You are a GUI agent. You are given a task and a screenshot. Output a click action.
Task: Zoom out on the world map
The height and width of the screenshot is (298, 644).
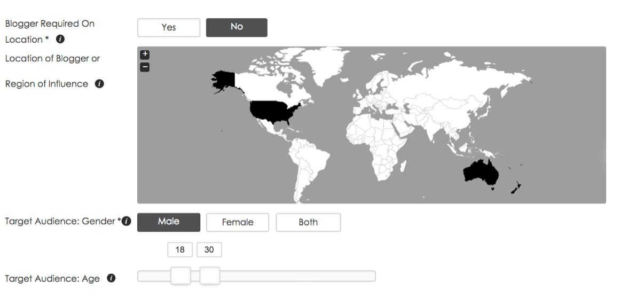click(x=145, y=67)
